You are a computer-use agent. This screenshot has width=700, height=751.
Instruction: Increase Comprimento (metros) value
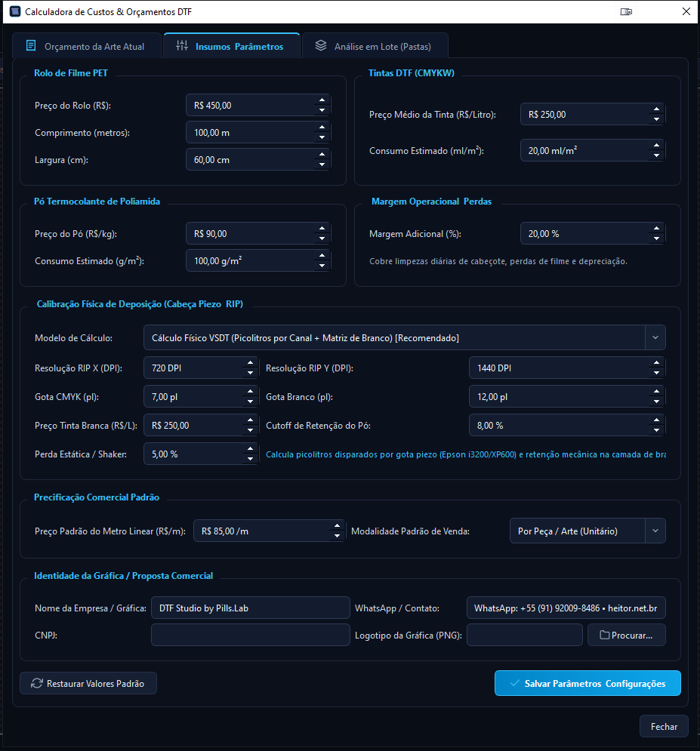click(322, 128)
